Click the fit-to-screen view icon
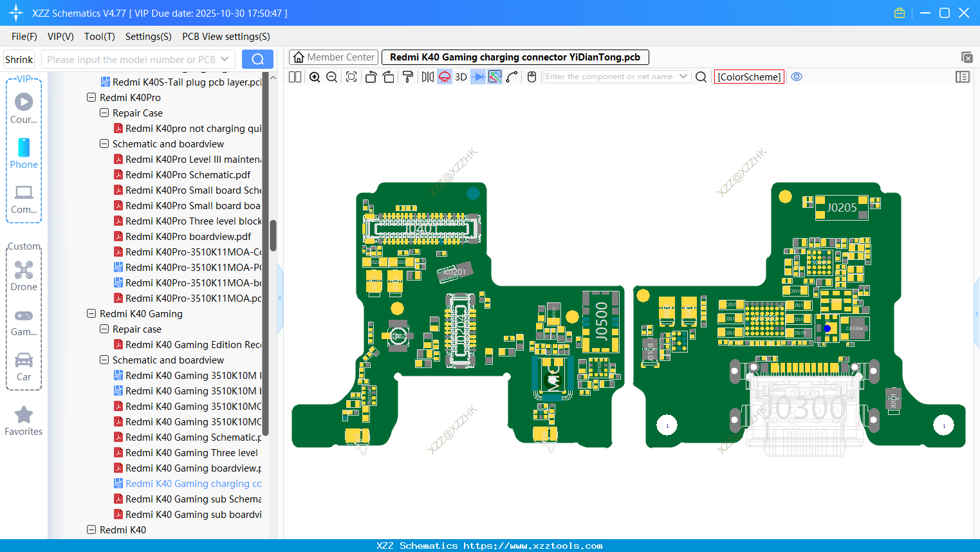Image resolution: width=980 pixels, height=552 pixels. (x=351, y=77)
